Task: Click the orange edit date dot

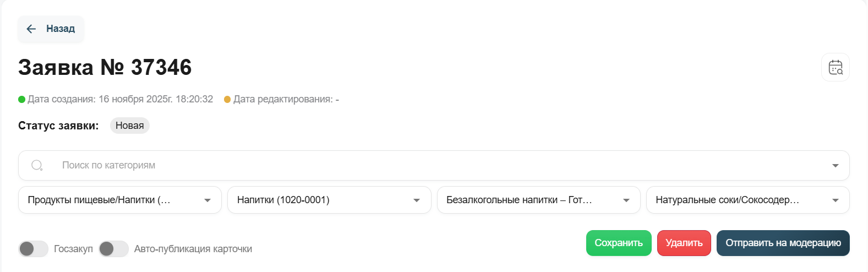Action: 227,100
